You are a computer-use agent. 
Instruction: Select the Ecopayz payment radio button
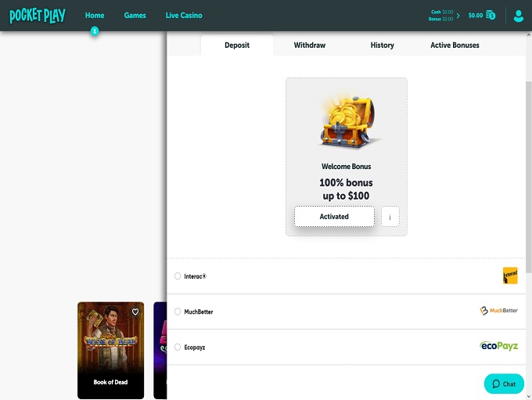(x=178, y=347)
